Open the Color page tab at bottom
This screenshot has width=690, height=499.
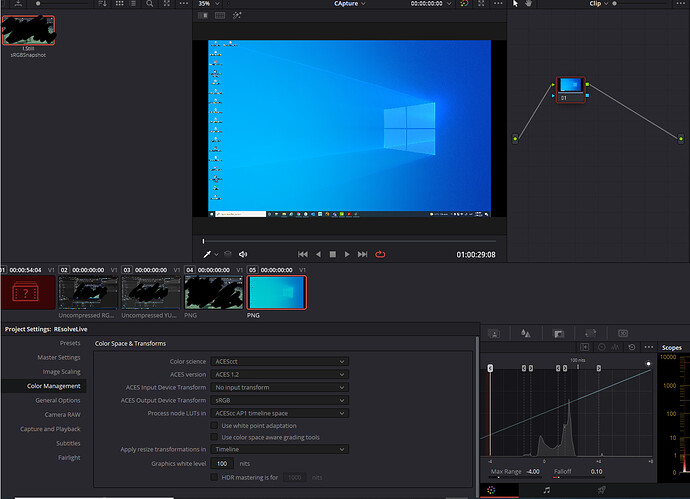[492, 490]
